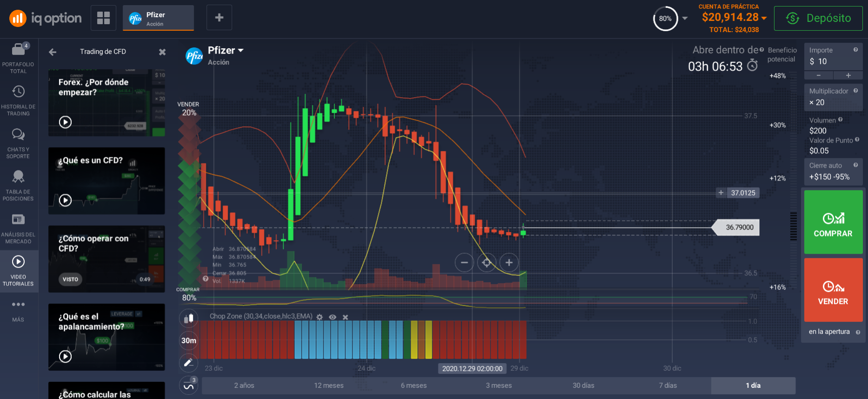Click the Depósito button

pos(818,18)
